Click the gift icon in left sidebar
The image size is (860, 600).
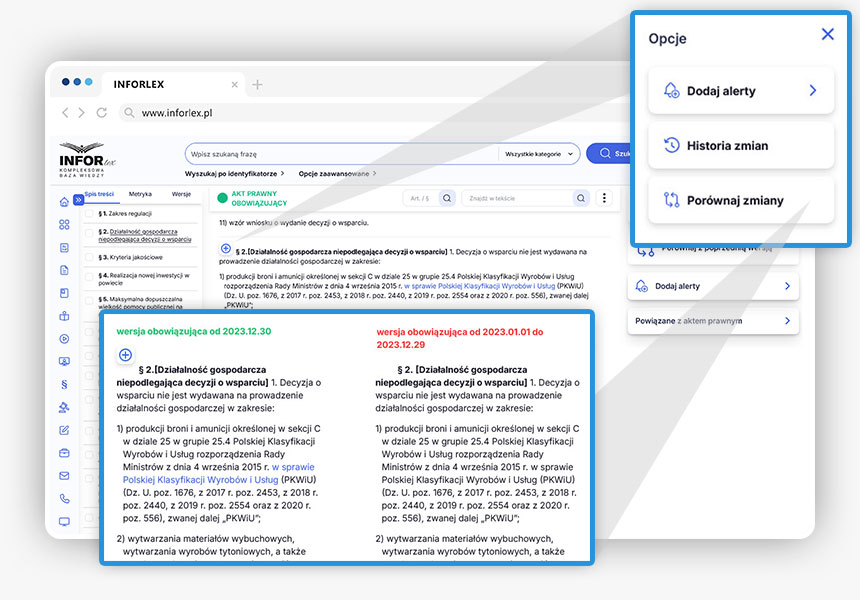pyautogui.click(x=64, y=316)
